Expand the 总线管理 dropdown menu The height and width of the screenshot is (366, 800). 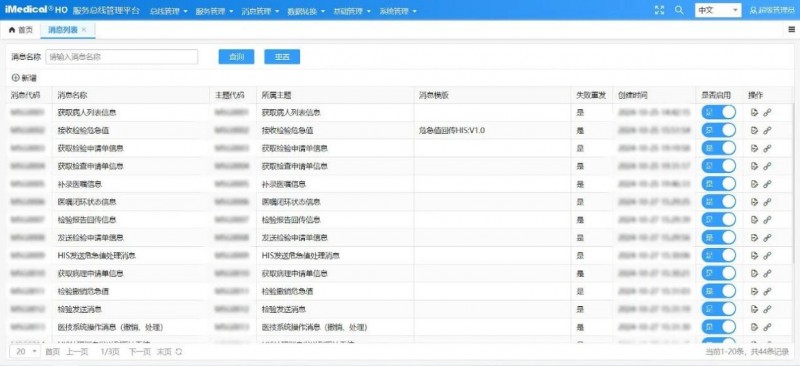tap(168, 11)
